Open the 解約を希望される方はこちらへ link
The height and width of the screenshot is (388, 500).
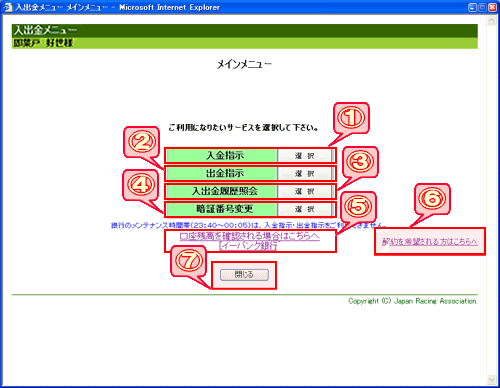[429, 242]
